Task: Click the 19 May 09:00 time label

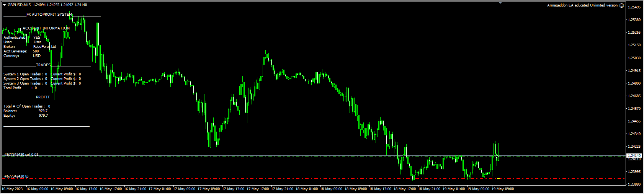Action: 503,189
